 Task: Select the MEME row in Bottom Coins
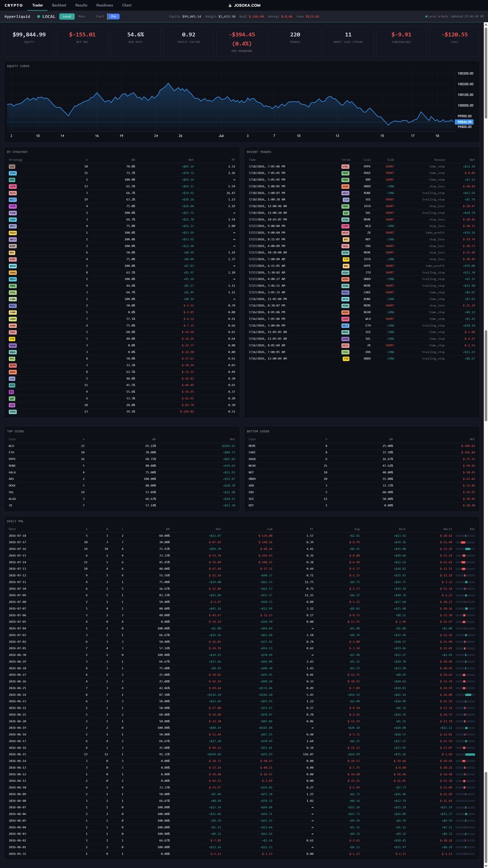point(361,446)
